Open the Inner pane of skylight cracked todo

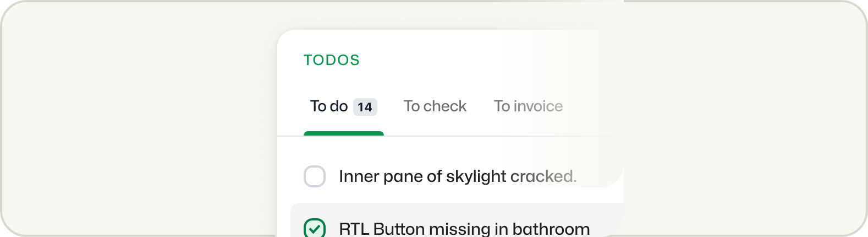pos(457,176)
